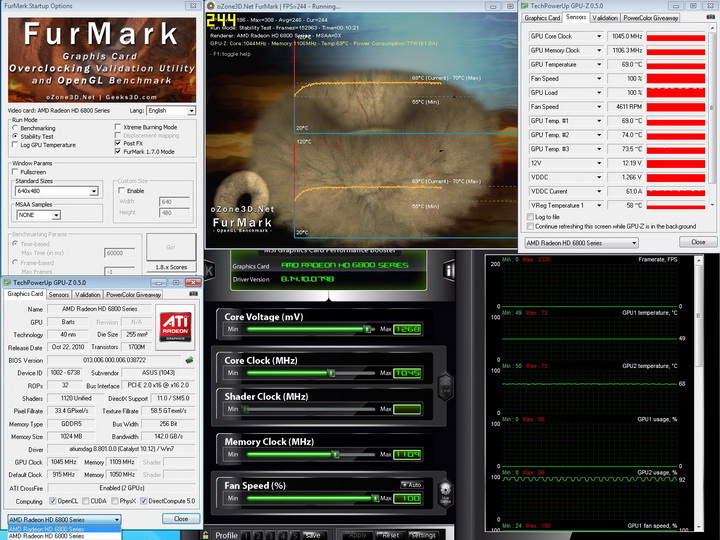Image resolution: width=720 pixels, height=540 pixels.
Task: Select profile slot 5 in Afterburner
Action: click(x=295, y=535)
